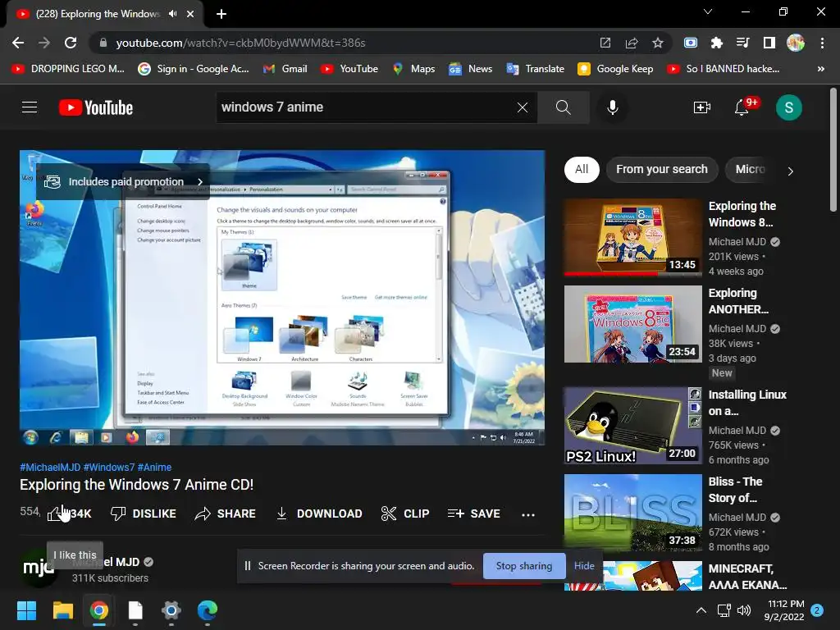Viewport: 840px width, 630px height.
Task: Expand the Includes paid promotion notice
Action: point(123,181)
